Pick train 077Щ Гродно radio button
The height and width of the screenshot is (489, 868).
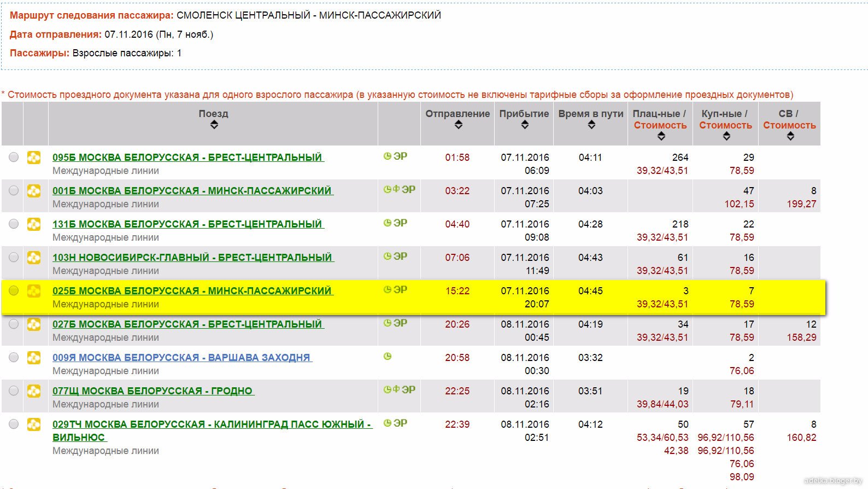[x=13, y=391]
